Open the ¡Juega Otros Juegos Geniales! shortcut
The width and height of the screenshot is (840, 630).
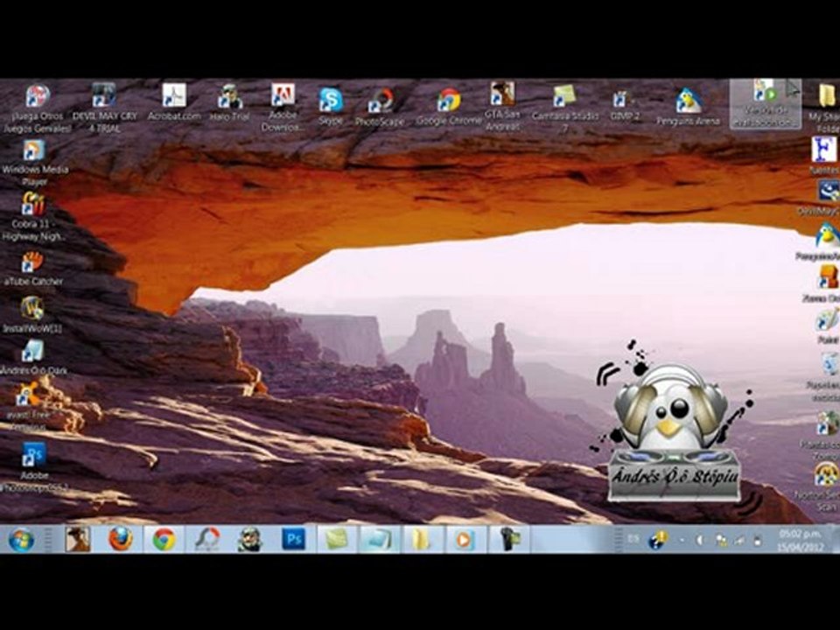(37, 108)
